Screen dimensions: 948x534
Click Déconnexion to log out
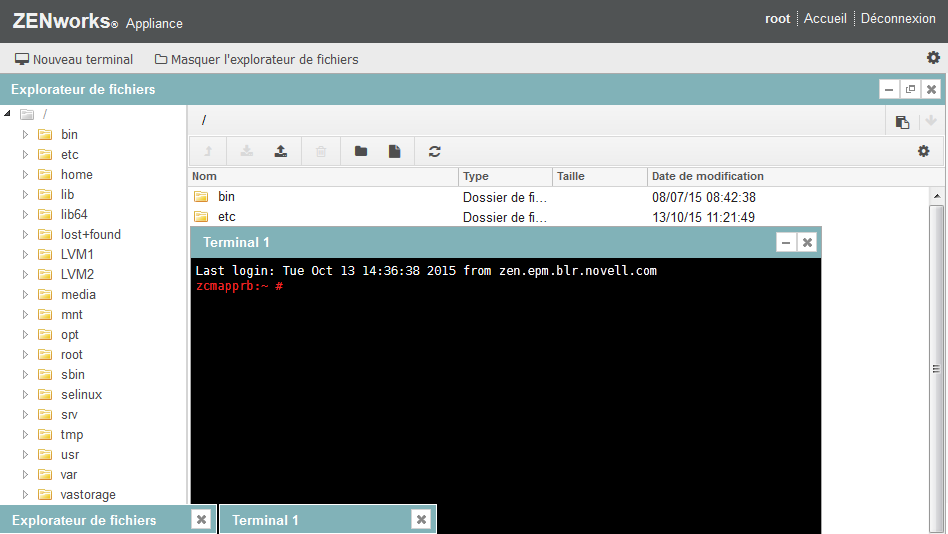coord(898,19)
